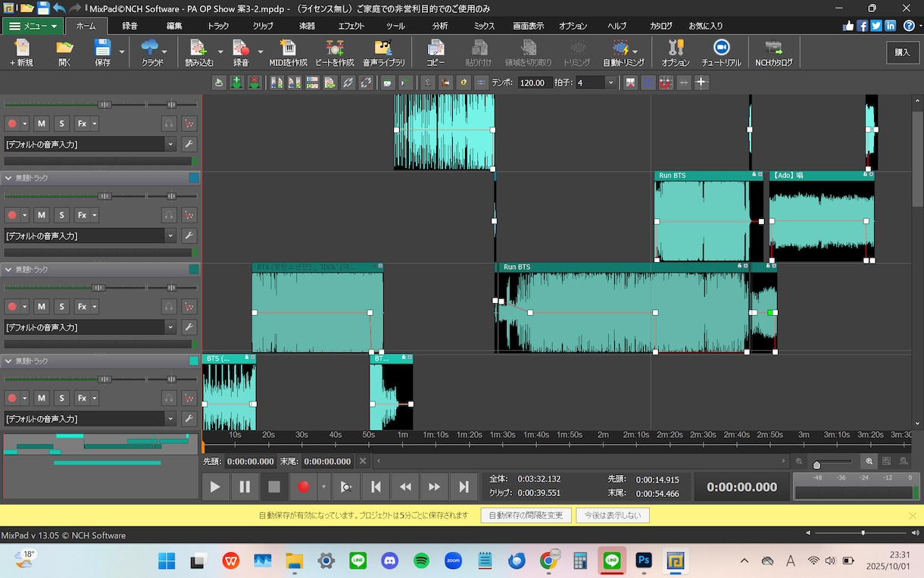
Task: Mute the turquoise-swatch untitled track
Action: [42, 398]
